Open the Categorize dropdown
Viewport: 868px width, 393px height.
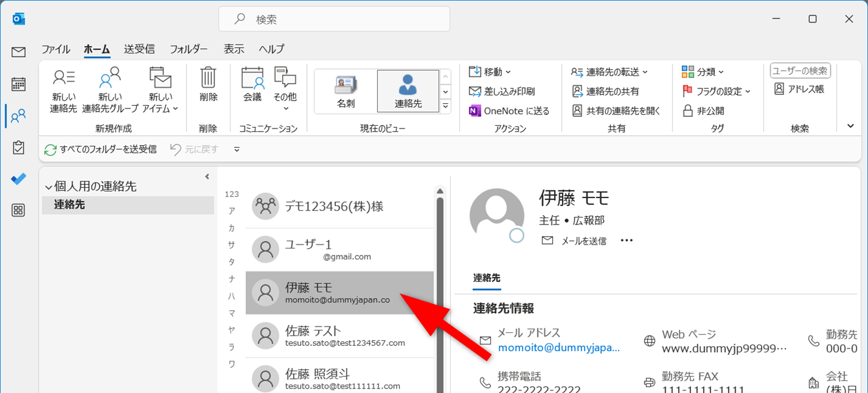pos(703,72)
